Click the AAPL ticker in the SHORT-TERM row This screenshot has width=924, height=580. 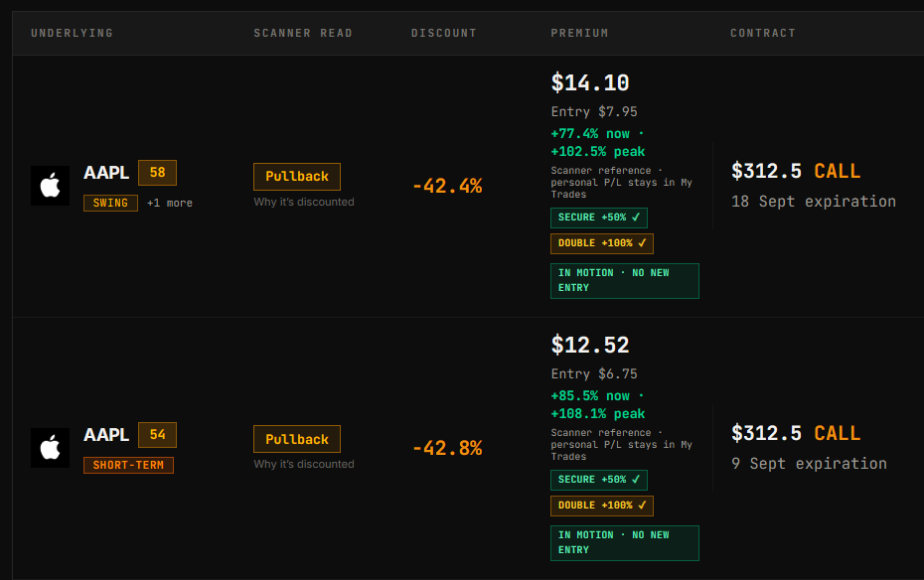point(106,435)
